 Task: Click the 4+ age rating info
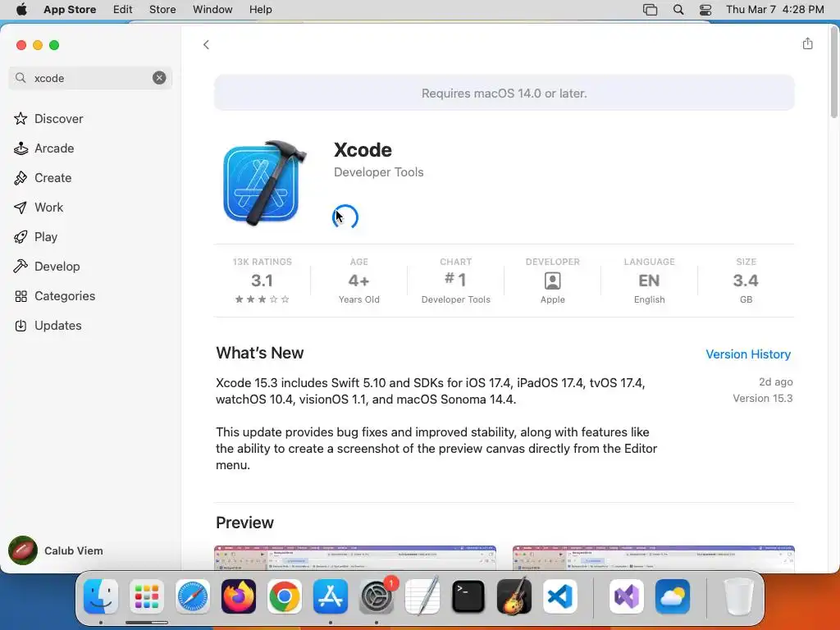click(x=359, y=281)
